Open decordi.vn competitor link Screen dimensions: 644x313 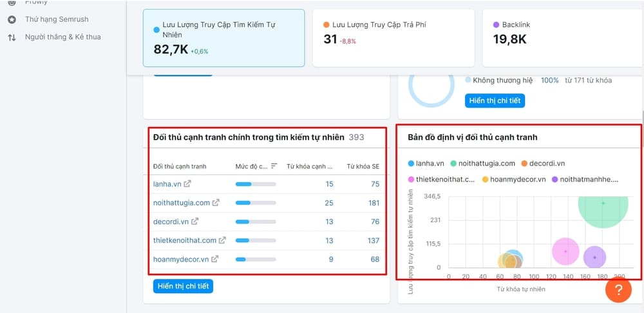(x=171, y=222)
